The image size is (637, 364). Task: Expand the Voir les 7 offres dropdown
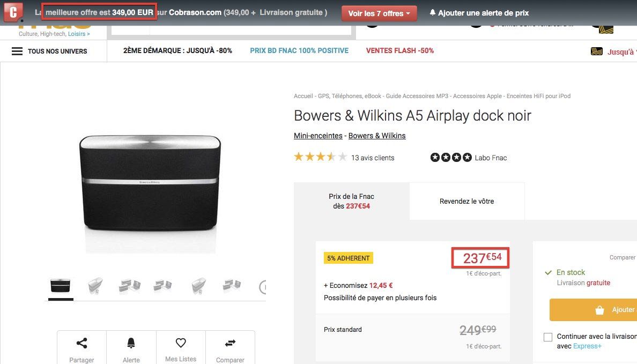coord(379,13)
